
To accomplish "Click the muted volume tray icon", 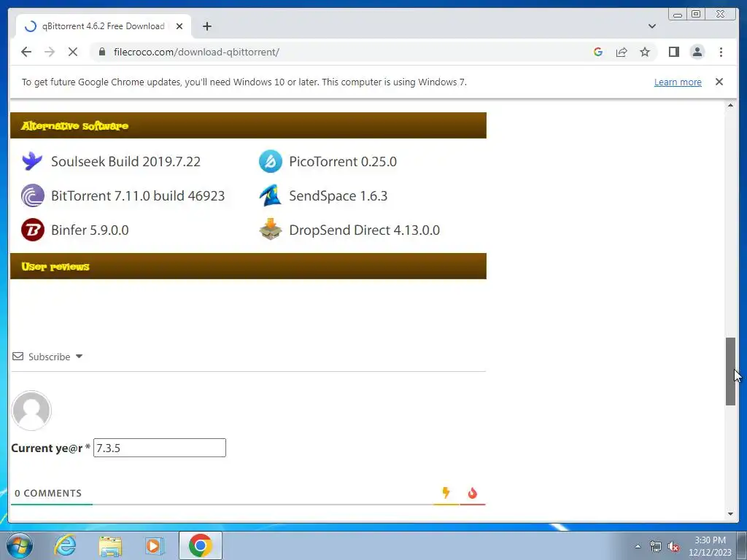I will coord(673,547).
